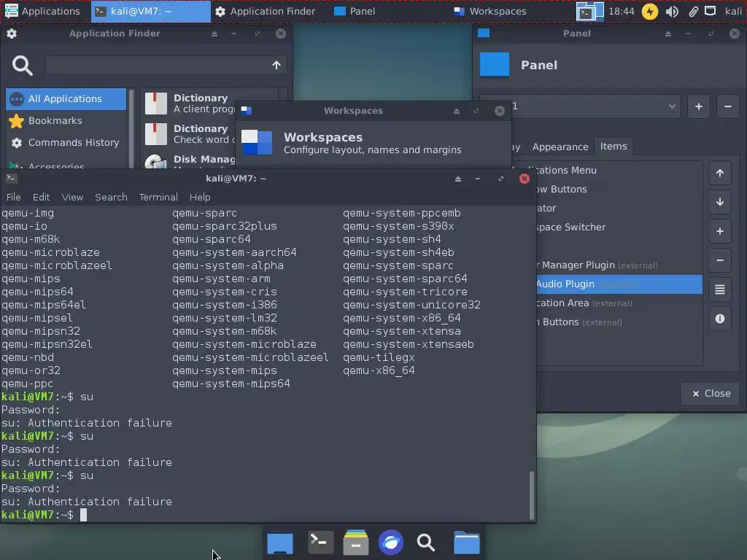Click the display notification icon in tray
The height and width of the screenshot is (560, 747).
711,10
